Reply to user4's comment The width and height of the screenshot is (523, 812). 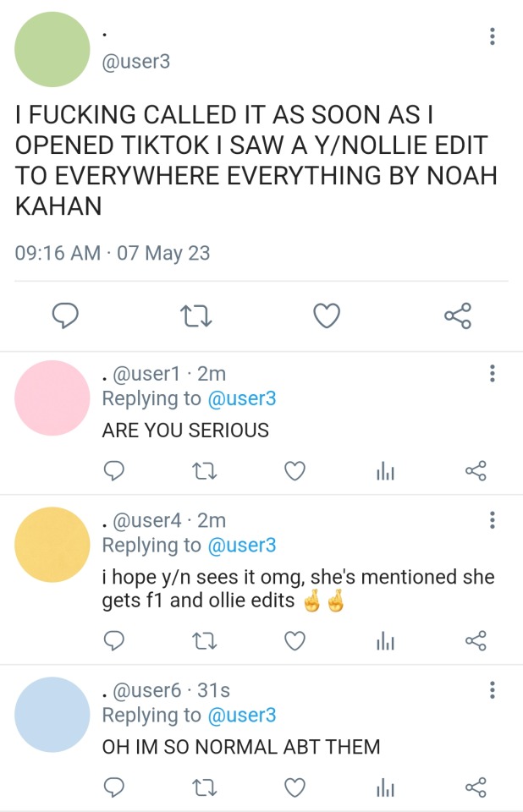tap(113, 641)
